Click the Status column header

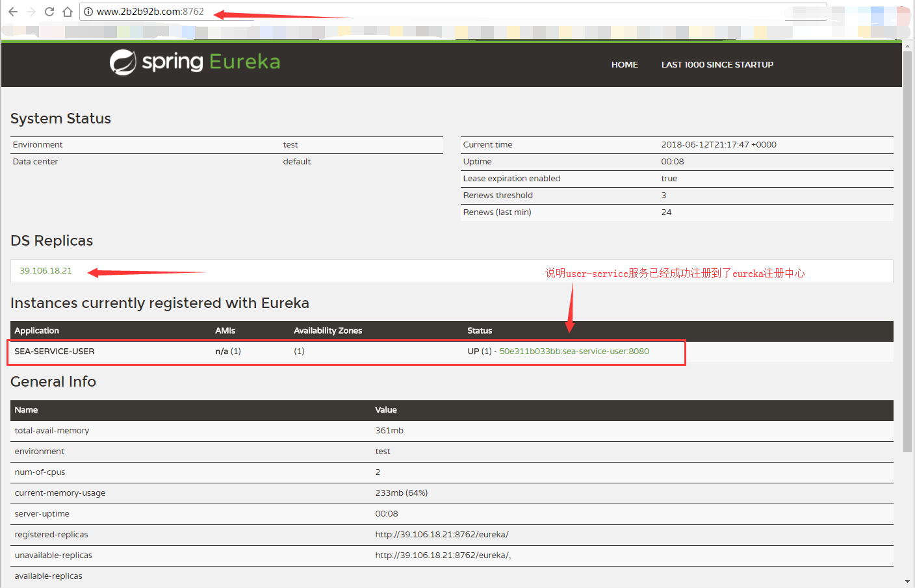click(x=480, y=331)
